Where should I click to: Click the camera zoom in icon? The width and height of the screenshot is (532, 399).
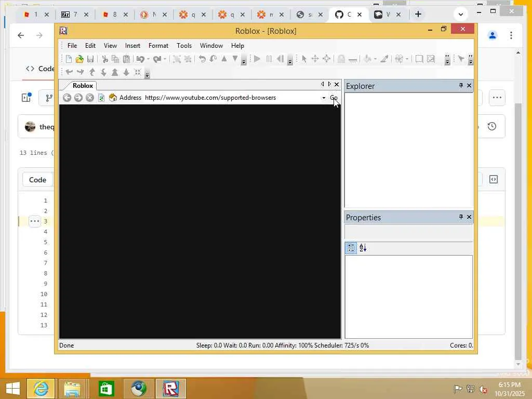point(115,72)
